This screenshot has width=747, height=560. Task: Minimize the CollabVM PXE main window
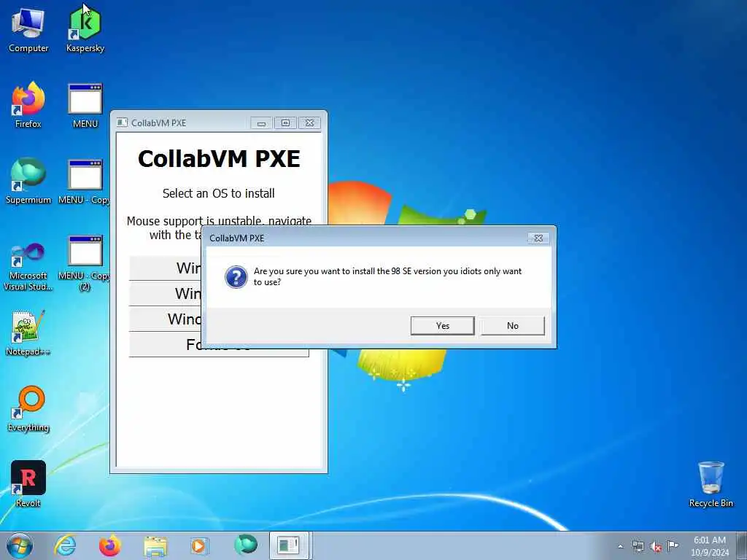pos(261,123)
